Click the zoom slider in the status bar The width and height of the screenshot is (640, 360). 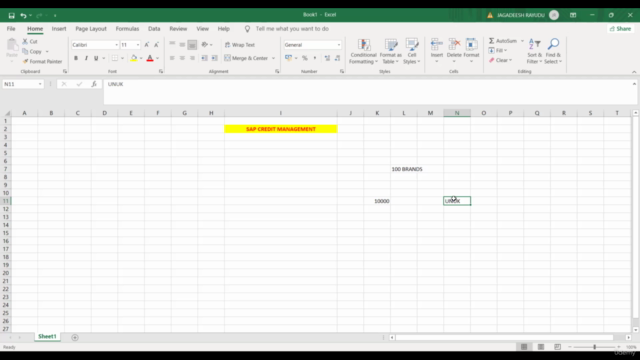(x=594, y=347)
